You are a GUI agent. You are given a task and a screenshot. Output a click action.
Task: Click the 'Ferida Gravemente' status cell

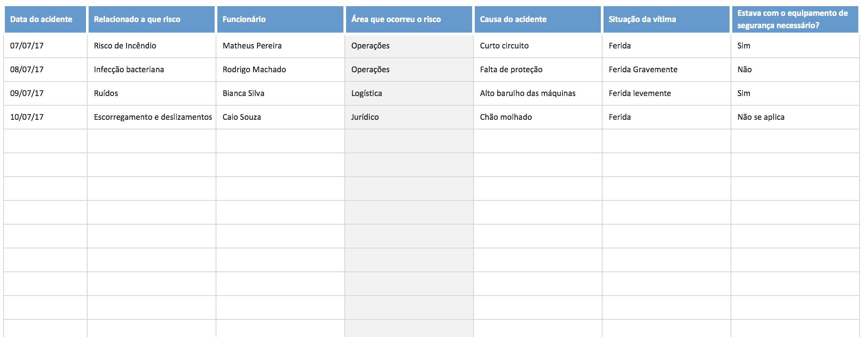(x=666, y=70)
